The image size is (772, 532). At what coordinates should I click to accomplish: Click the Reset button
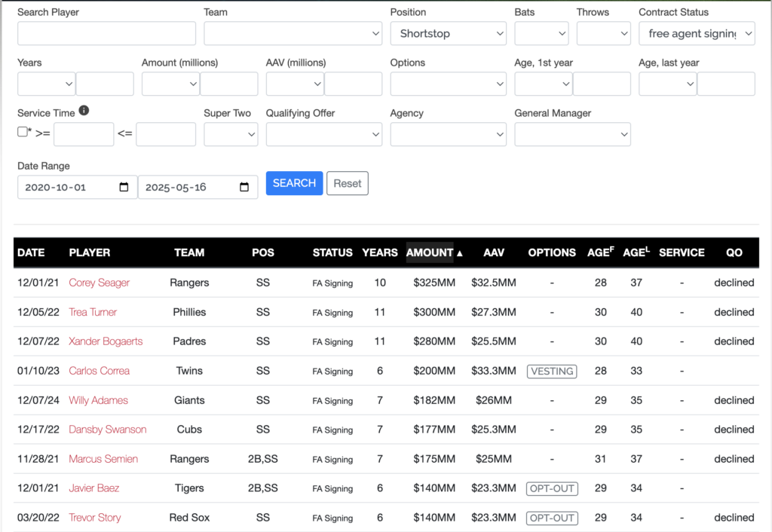347,183
